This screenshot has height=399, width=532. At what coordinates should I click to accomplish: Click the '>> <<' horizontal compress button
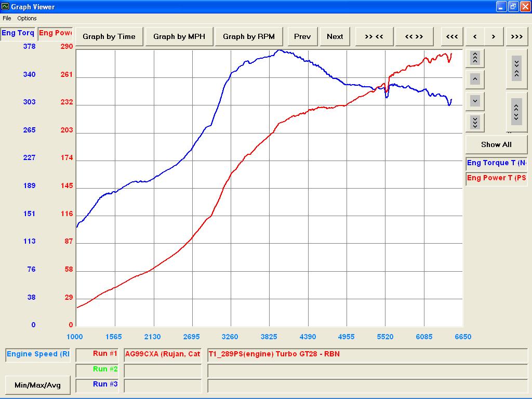click(374, 37)
